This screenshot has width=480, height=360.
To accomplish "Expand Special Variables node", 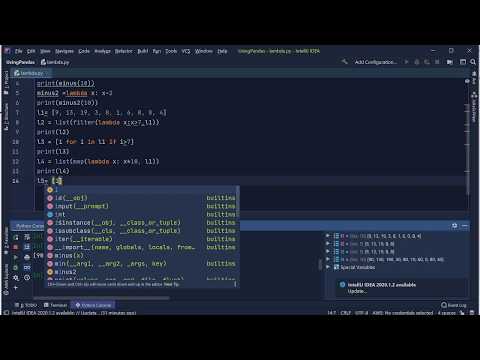I will [328, 267].
